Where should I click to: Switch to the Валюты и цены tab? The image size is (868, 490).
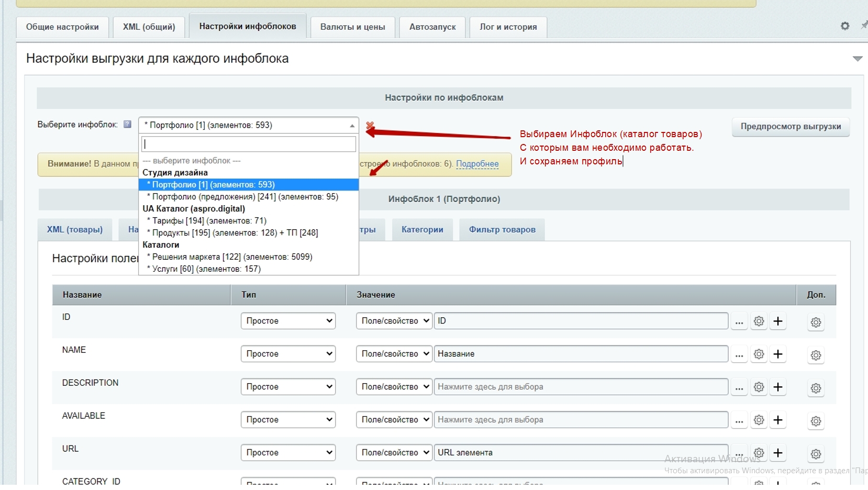click(x=352, y=27)
